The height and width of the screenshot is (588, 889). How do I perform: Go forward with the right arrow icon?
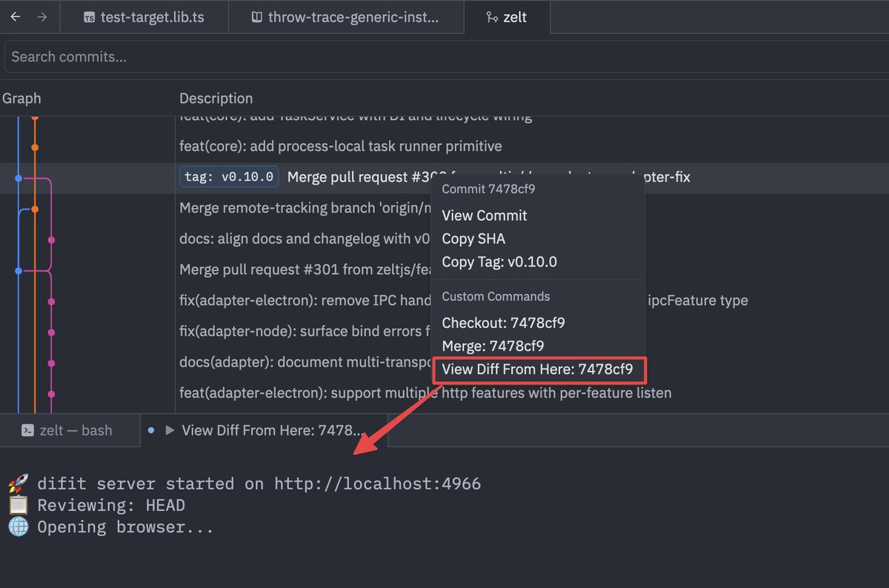coord(42,16)
